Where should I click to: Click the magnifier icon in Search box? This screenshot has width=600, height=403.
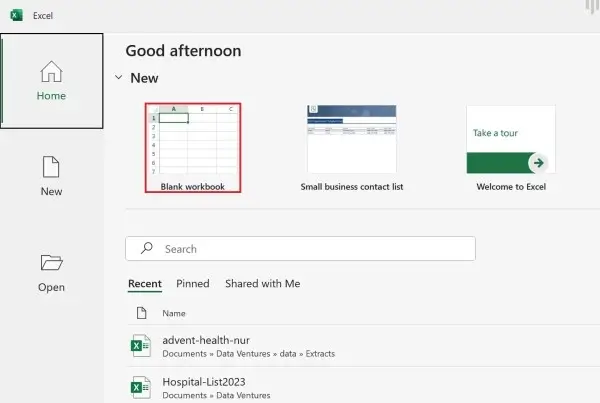[x=147, y=248]
